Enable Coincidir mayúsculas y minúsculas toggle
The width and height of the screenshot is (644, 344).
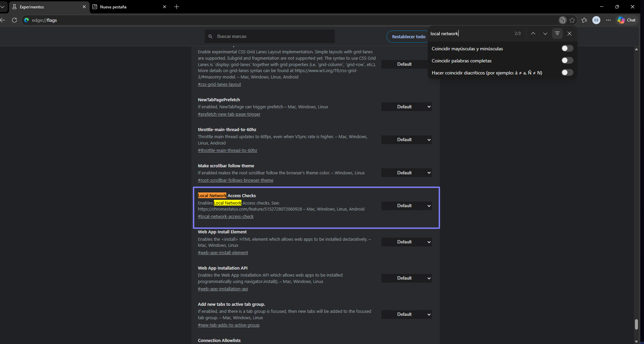coord(567,49)
